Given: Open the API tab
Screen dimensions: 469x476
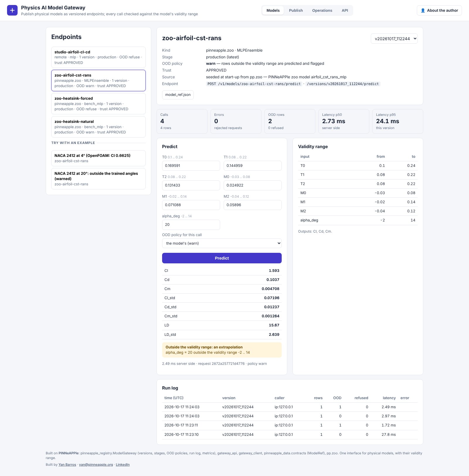Looking at the screenshot, I should click(345, 10).
